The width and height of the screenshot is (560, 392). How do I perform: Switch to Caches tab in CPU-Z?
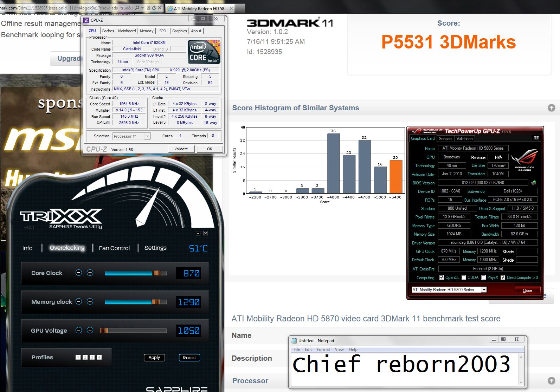pos(108,31)
